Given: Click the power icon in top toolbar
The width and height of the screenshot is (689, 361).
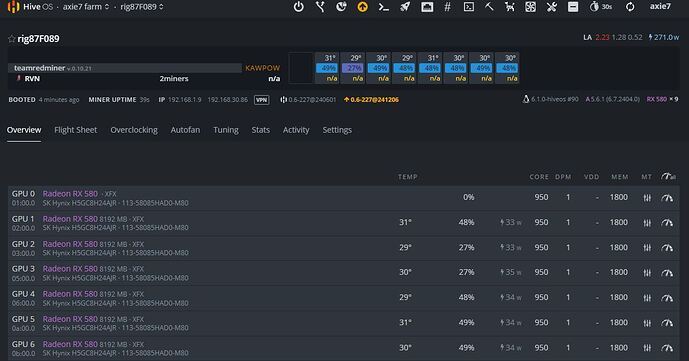Looking at the screenshot, I should pos(299,7).
